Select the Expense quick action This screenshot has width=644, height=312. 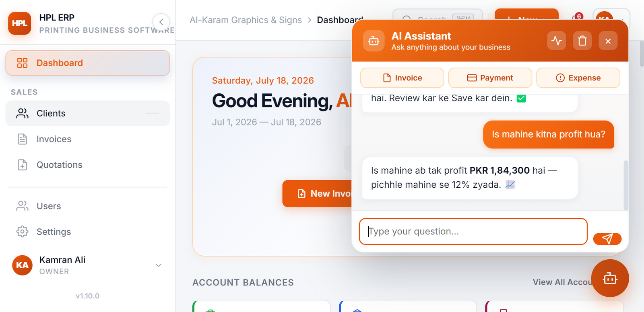click(578, 78)
